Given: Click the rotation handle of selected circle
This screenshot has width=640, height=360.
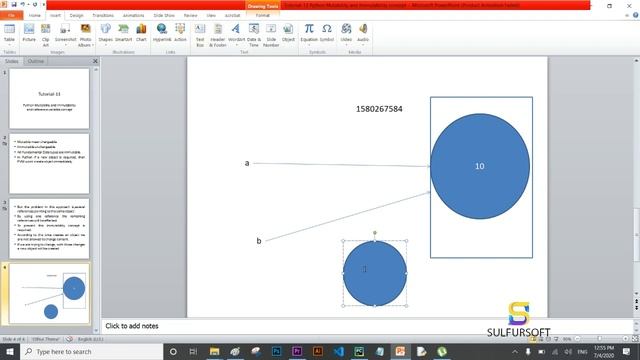Looking at the screenshot, I should 375,233.
